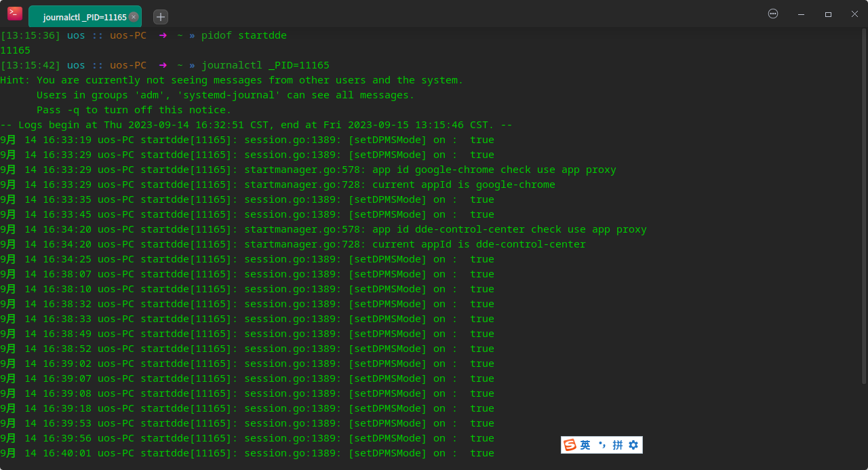The width and height of the screenshot is (868, 470).
Task: Toggle the 英 Chinese/English input mode
Action: 585,445
